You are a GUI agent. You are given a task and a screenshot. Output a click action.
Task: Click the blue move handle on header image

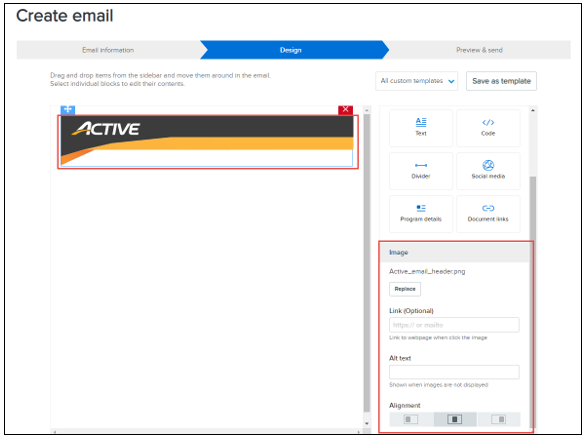(68, 110)
